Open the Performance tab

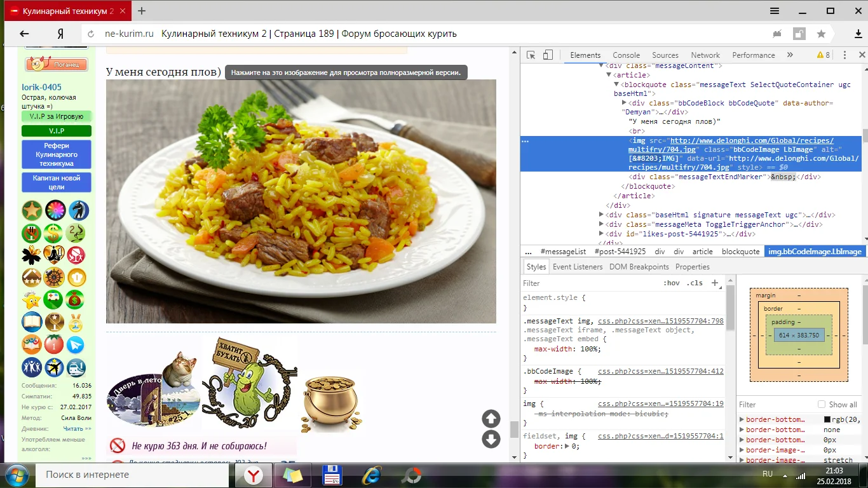(x=754, y=55)
